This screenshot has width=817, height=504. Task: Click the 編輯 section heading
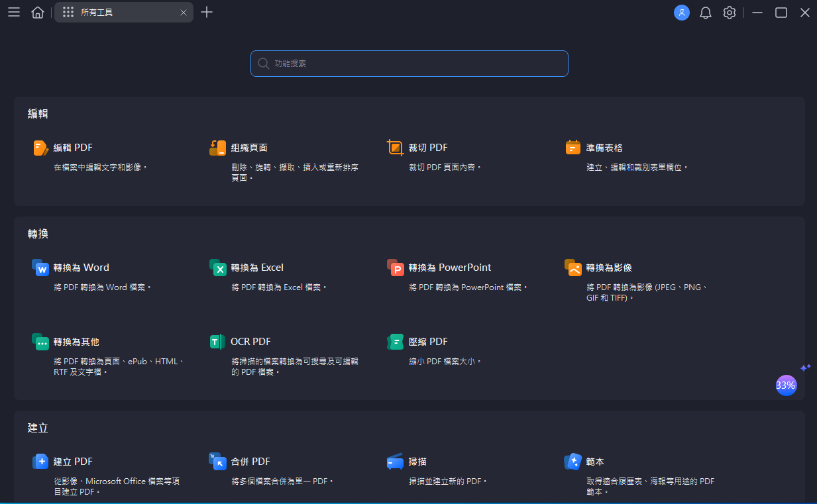click(38, 114)
